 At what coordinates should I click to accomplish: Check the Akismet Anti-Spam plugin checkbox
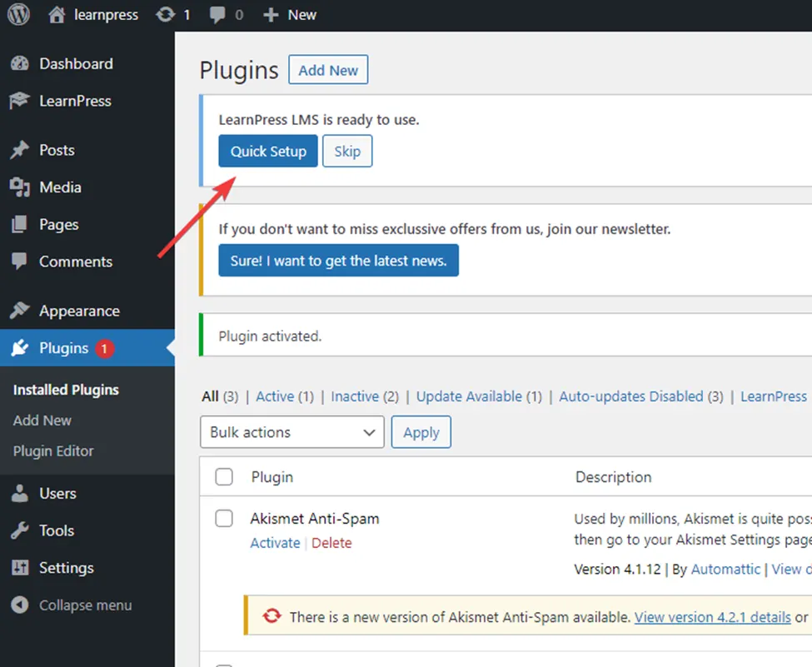coord(223,518)
